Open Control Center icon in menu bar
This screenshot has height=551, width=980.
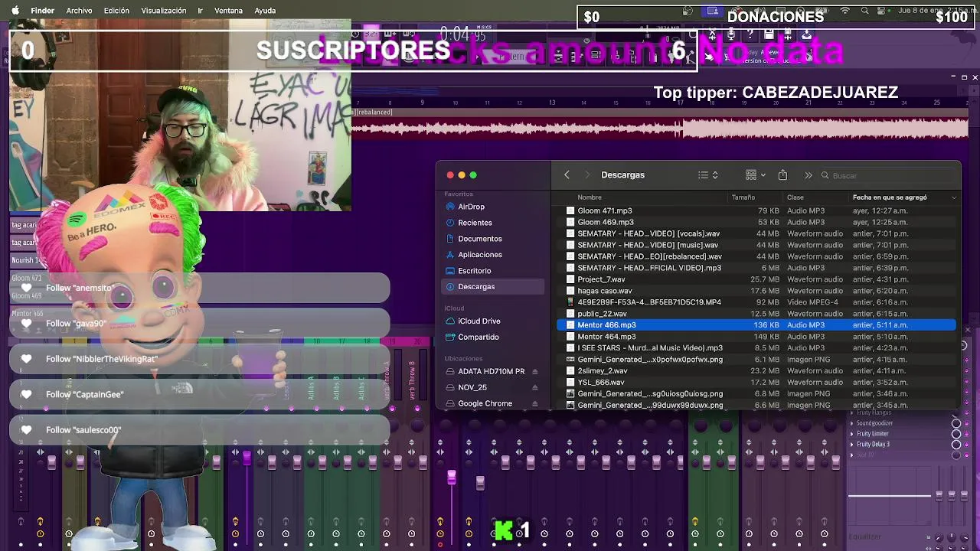click(883, 11)
